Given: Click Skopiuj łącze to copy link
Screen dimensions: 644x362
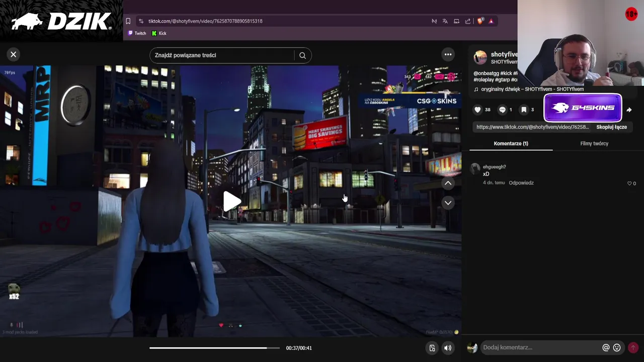Looking at the screenshot, I should point(611,127).
